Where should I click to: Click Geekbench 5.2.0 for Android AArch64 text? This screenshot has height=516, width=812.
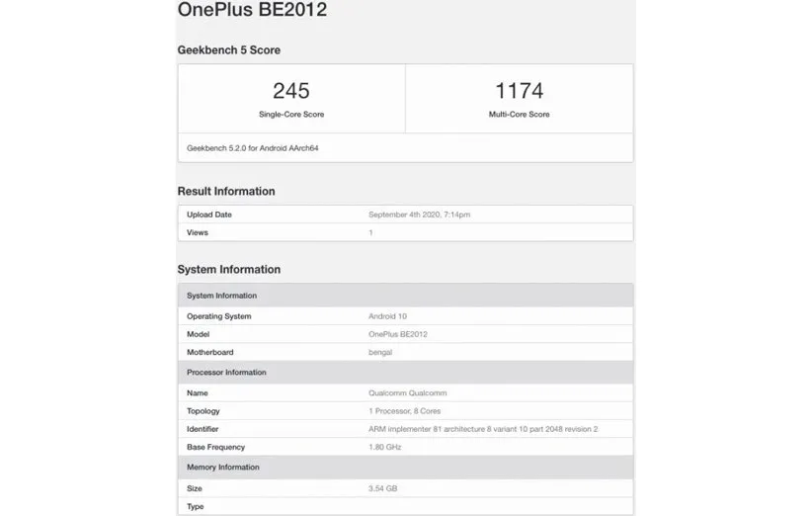(253, 148)
